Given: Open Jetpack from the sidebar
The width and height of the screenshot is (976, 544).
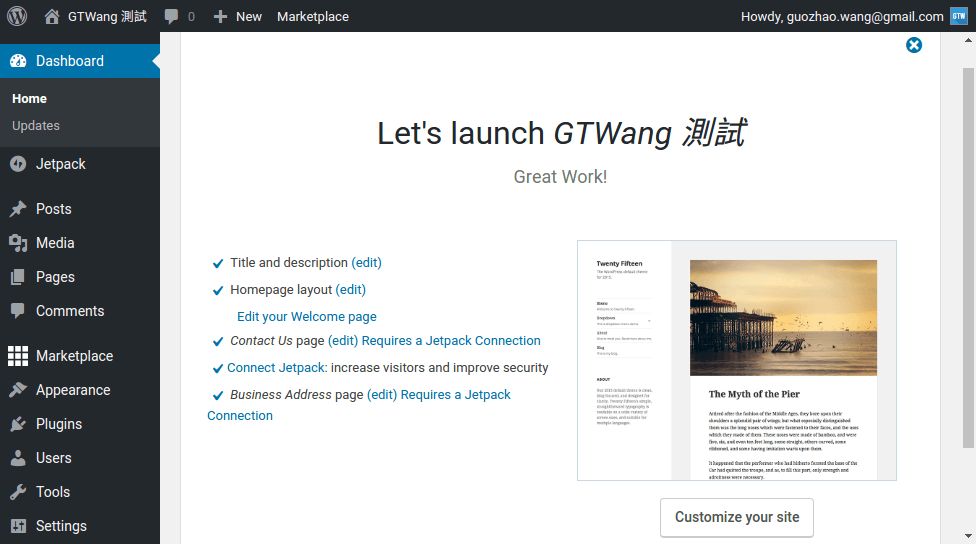Looking at the screenshot, I should point(60,164).
